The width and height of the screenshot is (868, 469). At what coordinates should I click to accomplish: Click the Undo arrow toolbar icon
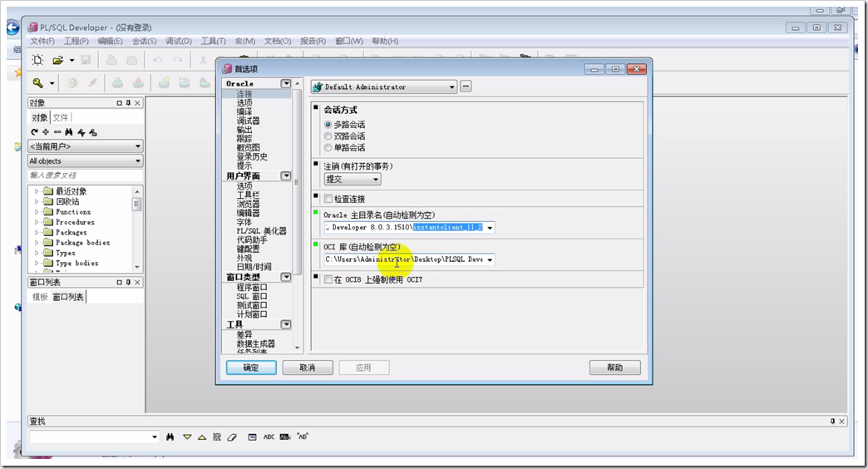pos(158,60)
